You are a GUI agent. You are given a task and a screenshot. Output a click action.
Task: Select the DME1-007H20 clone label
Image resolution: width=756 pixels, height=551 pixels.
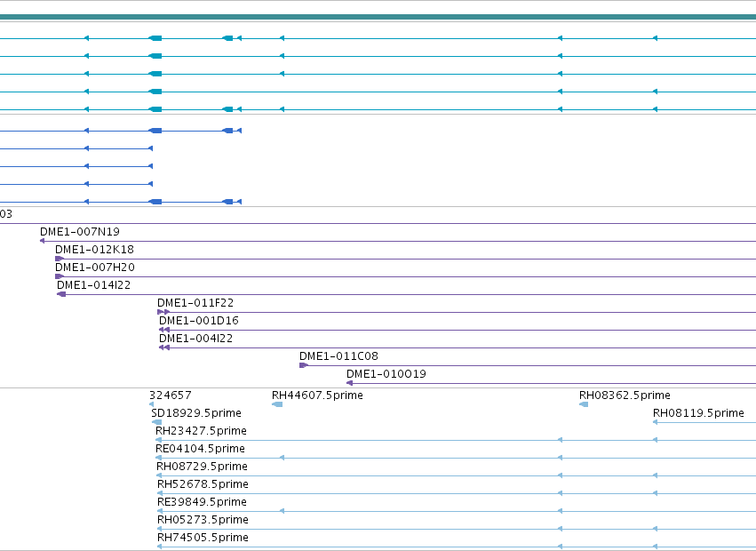click(x=95, y=268)
